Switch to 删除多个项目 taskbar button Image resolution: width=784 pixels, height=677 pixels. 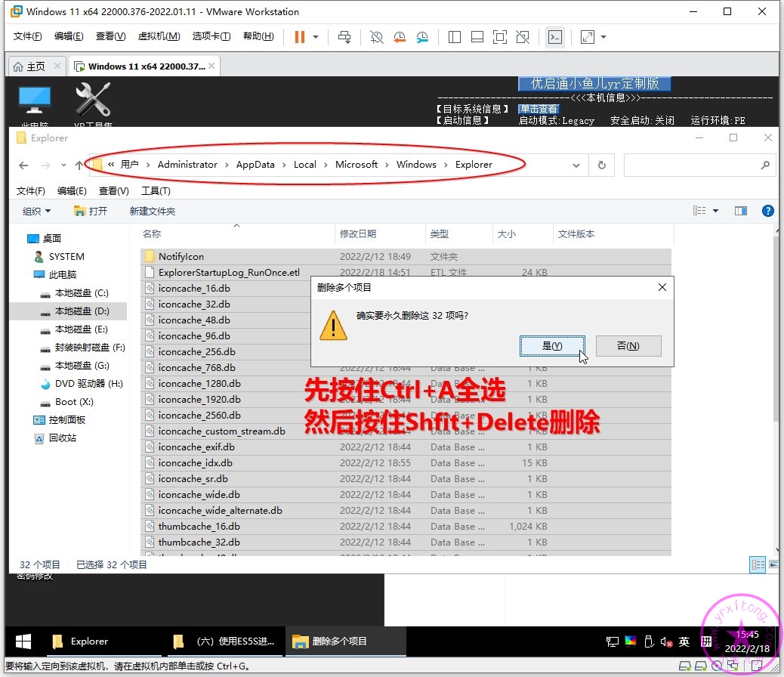tap(345, 641)
